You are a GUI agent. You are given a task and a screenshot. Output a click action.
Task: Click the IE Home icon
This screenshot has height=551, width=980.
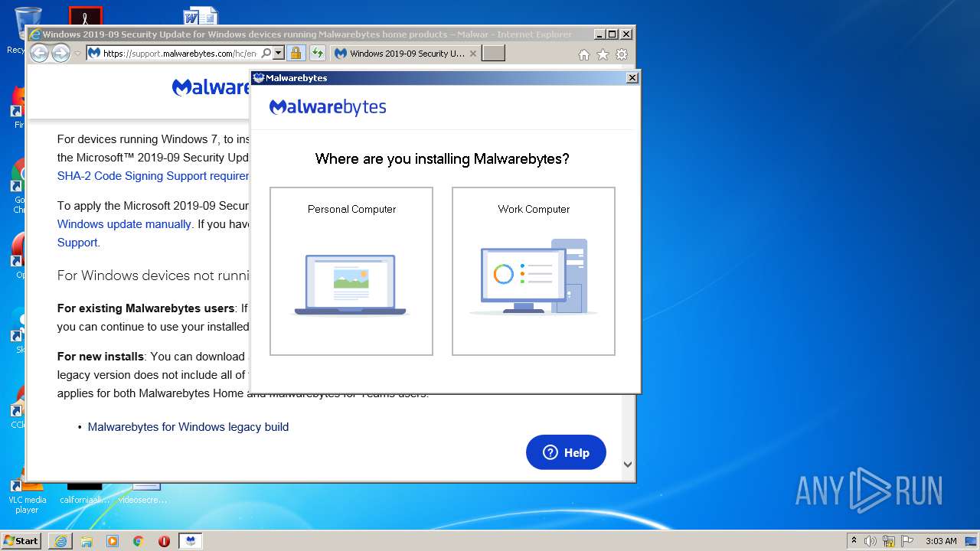click(584, 54)
